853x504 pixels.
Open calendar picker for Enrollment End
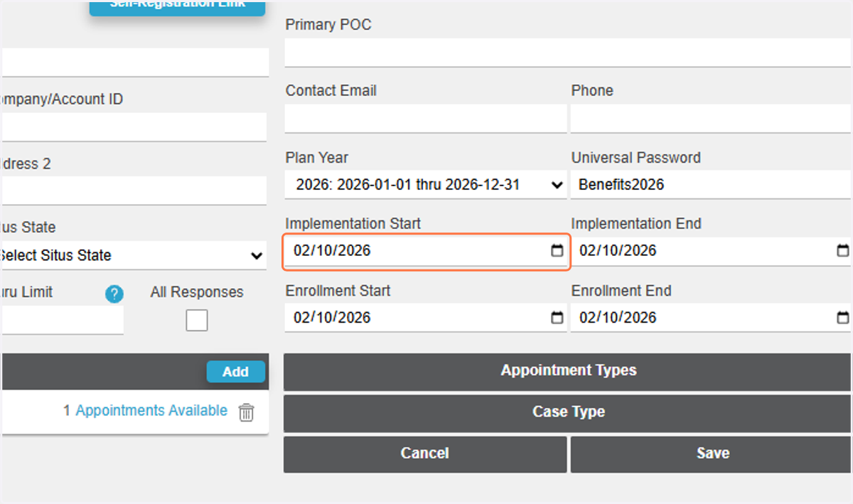842,318
